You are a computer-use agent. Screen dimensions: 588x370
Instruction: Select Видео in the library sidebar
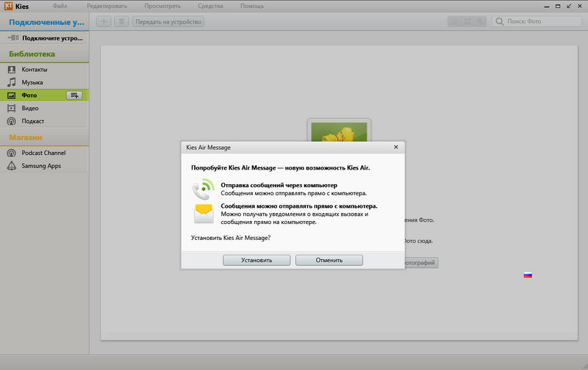tap(44, 108)
